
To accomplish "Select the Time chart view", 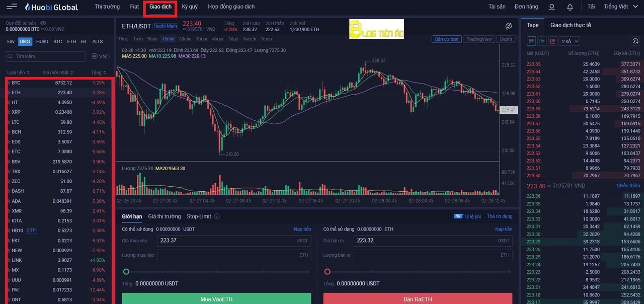I will pyautogui.click(x=123, y=39).
